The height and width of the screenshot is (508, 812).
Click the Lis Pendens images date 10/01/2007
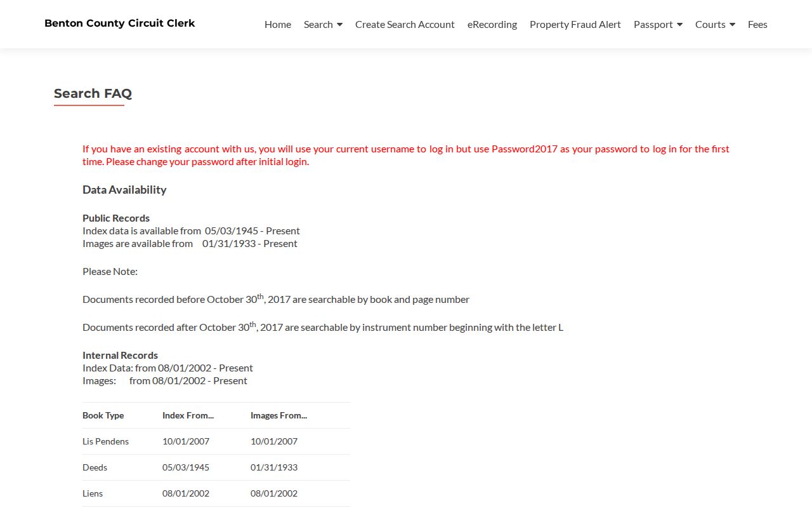[274, 441]
